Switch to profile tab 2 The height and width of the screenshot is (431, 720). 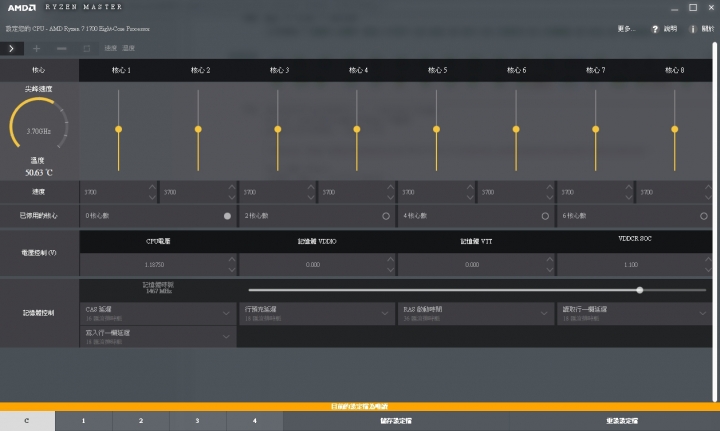pos(141,422)
